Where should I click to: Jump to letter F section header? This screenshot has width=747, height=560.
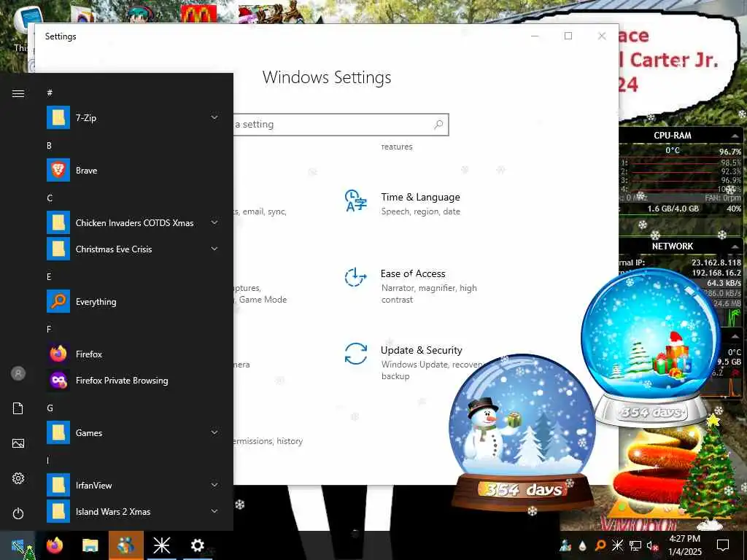click(x=49, y=329)
